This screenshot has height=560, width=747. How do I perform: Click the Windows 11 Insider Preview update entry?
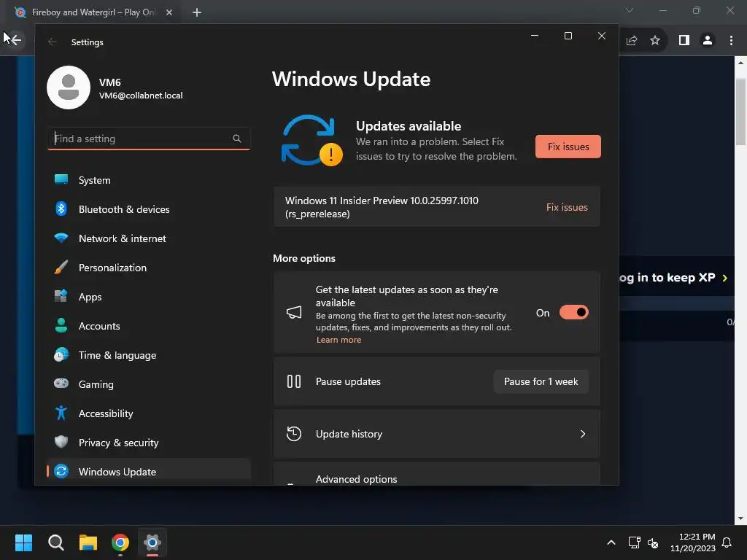436,206
